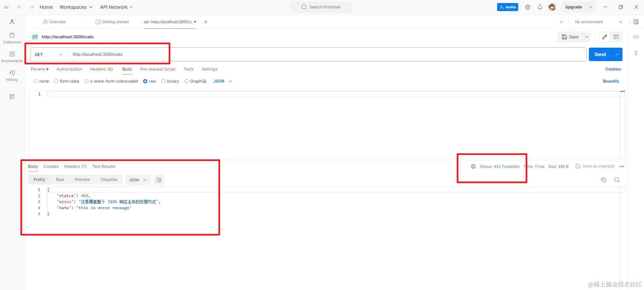Image resolution: width=644 pixels, height=290 pixels.
Task: Search the response with magnifier icon
Action: pyautogui.click(x=617, y=180)
